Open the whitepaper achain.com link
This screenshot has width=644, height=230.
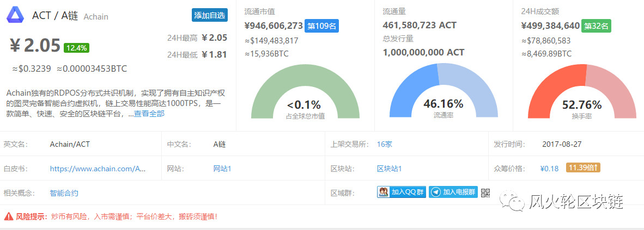tap(98, 169)
